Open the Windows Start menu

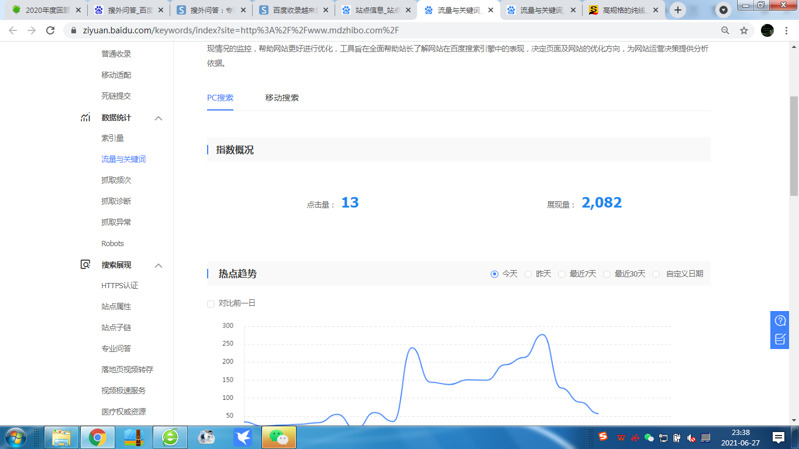tap(16, 438)
